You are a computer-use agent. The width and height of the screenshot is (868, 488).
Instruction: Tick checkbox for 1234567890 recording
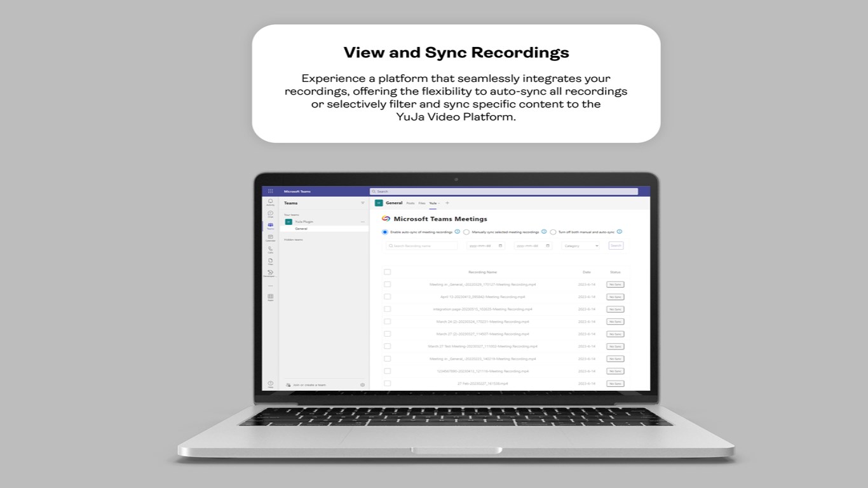click(388, 371)
